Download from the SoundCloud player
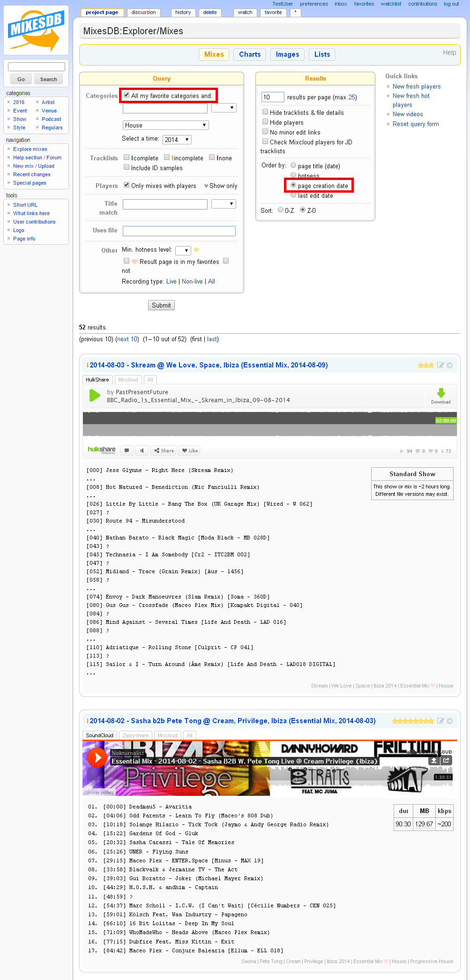470x980 pixels. (x=434, y=760)
